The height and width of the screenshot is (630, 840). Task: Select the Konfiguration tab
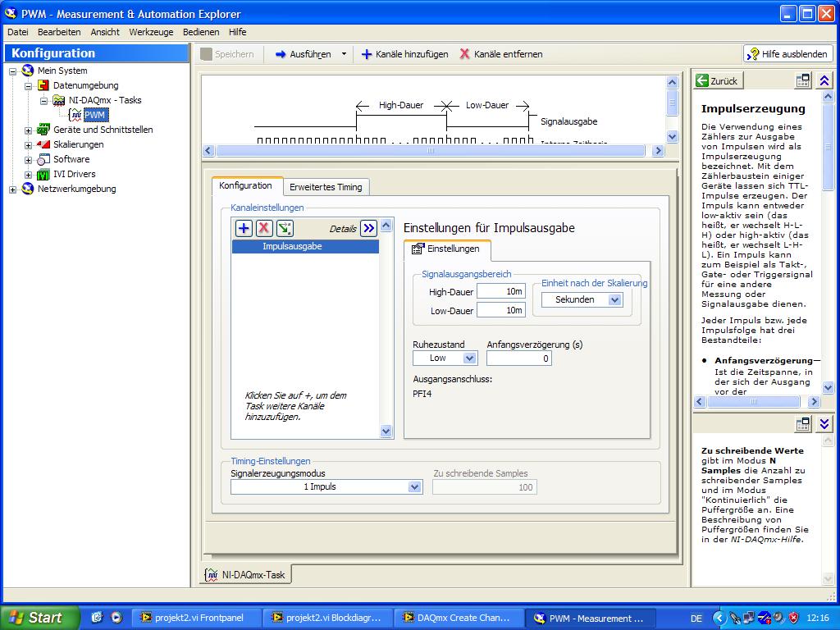245,185
